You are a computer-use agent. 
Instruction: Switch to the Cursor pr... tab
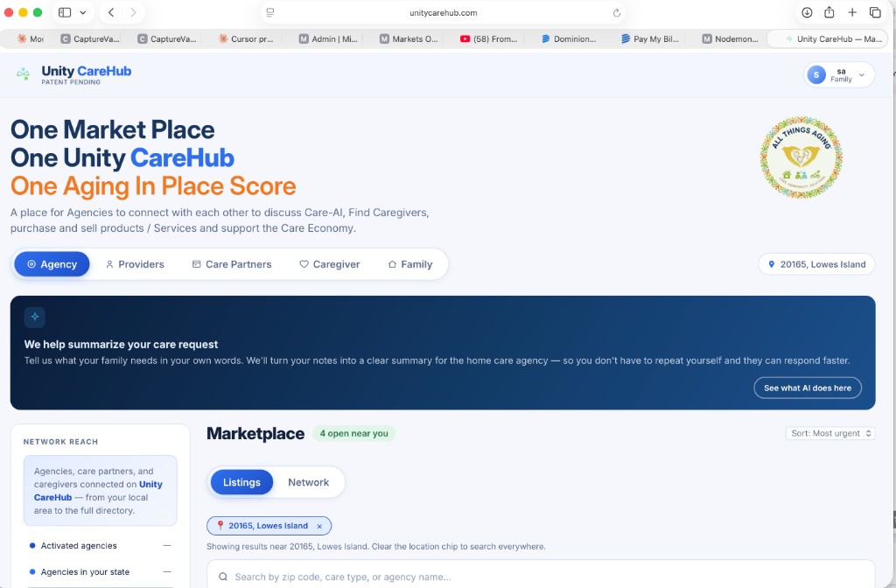click(246, 38)
